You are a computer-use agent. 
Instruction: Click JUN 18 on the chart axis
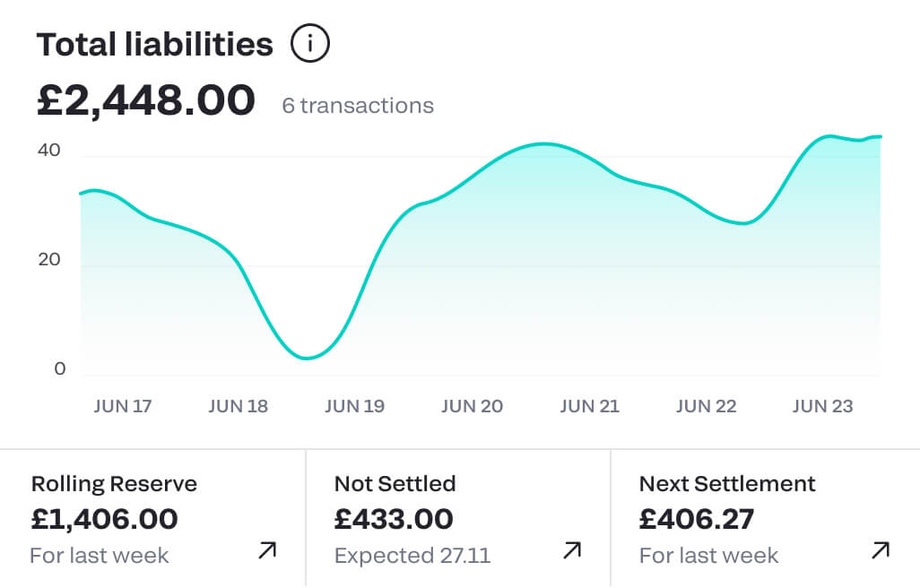pyautogui.click(x=238, y=406)
